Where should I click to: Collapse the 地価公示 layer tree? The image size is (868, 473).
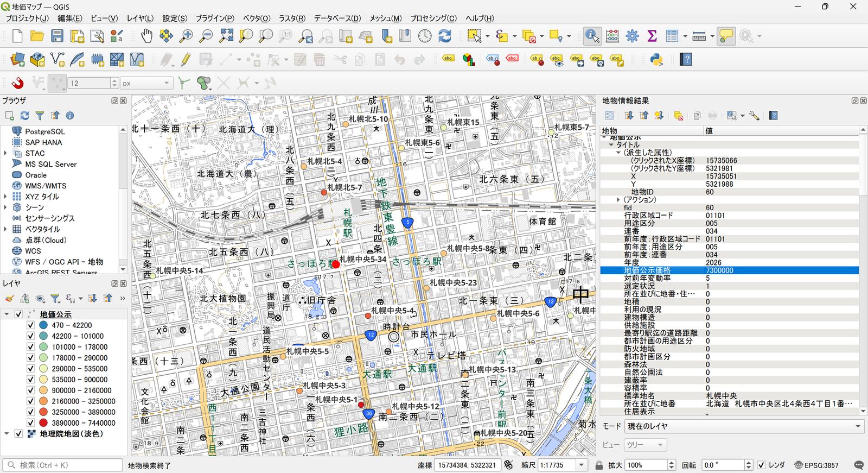[x=7, y=314]
